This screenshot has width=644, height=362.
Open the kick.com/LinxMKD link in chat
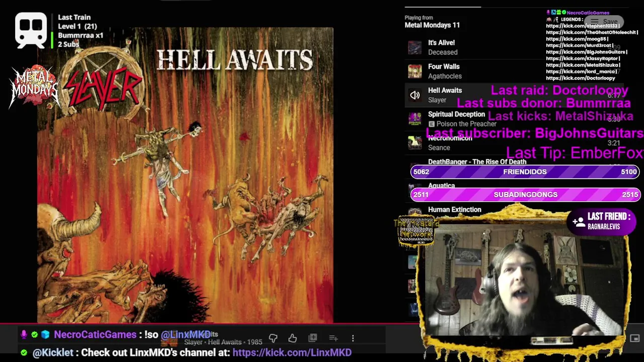pos(292,352)
